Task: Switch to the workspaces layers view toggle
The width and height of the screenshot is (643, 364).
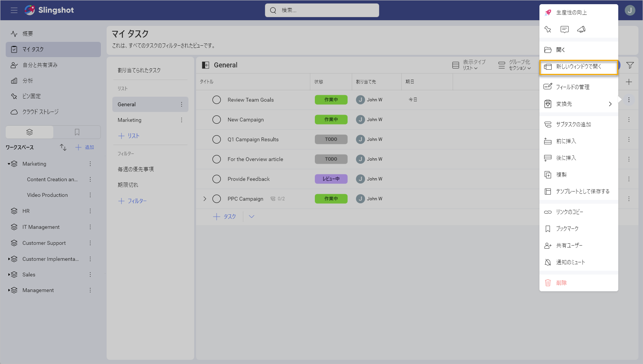Action: click(x=30, y=132)
